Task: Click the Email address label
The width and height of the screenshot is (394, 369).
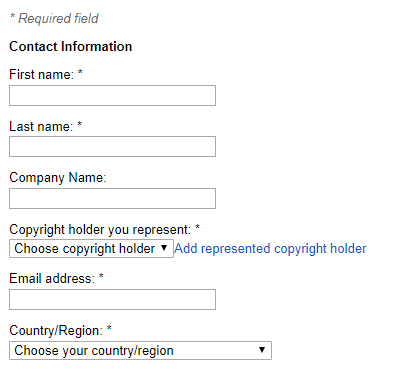Action: click(x=52, y=279)
